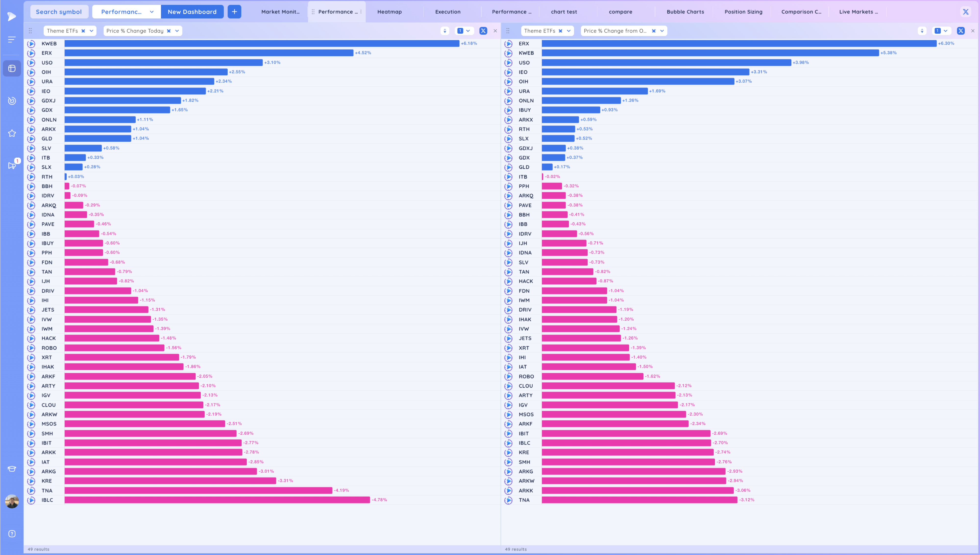
Task: Click the play icon next to KWEB
Action: 31,43
